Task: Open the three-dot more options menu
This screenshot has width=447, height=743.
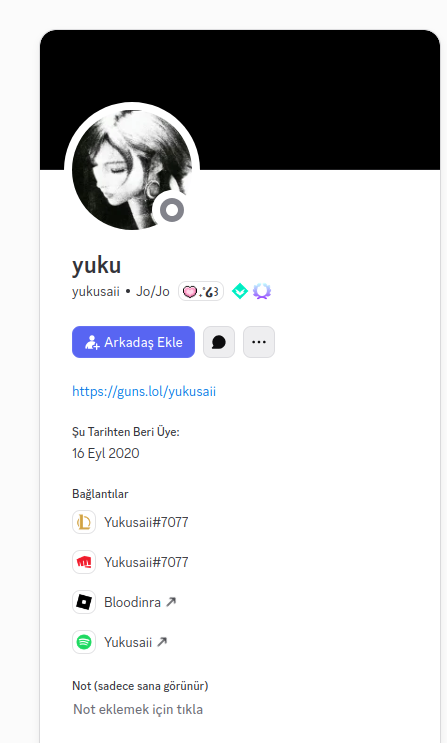Action: 259,342
